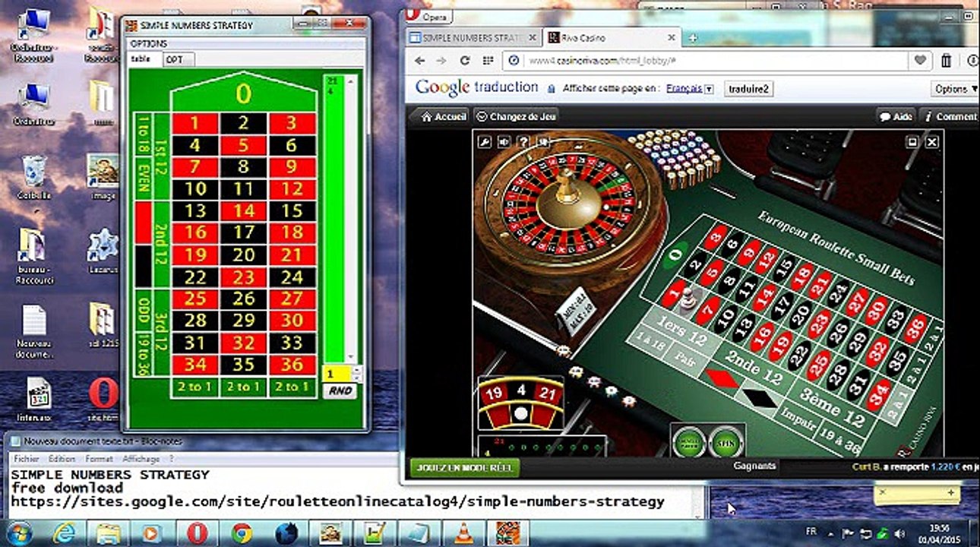Image resolution: width=980 pixels, height=547 pixels.
Task: Open a new tab with plus icon
Action: coord(693,37)
